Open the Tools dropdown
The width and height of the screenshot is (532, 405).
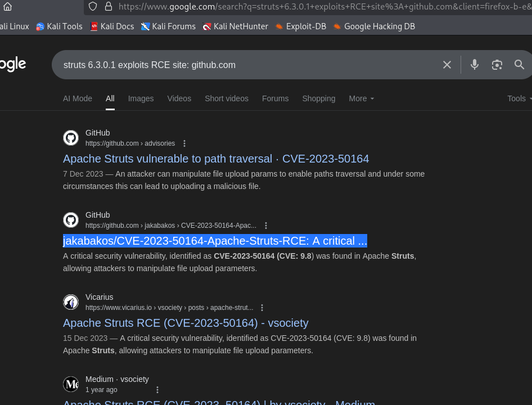(519, 98)
